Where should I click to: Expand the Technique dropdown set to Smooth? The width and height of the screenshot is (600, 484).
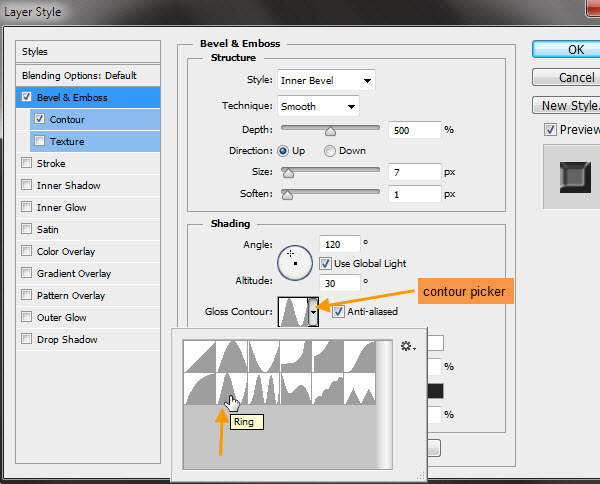tap(319, 106)
